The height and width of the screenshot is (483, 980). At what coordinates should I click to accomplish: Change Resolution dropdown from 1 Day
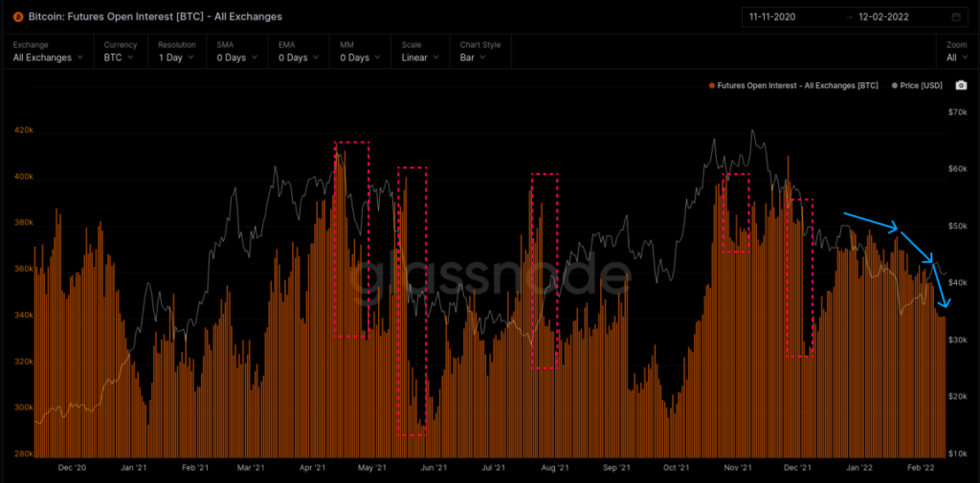click(x=178, y=57)
